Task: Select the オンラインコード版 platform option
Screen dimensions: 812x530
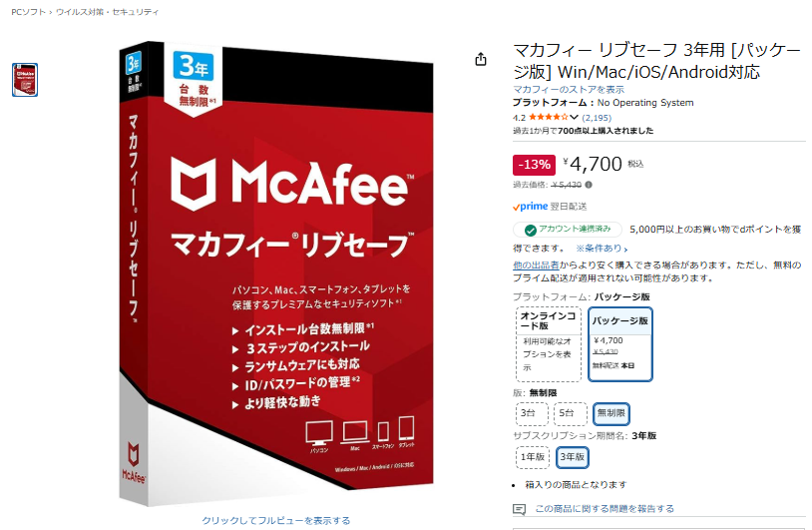Action: point(549,344)
